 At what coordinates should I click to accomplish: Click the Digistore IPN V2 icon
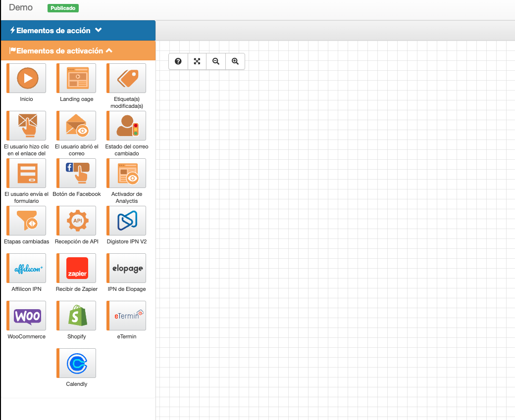126,221
